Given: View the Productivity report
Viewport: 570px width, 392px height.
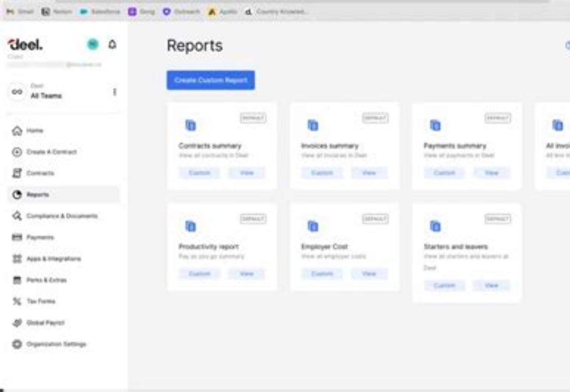Looking at the screenshot, I should click(247, 274).
